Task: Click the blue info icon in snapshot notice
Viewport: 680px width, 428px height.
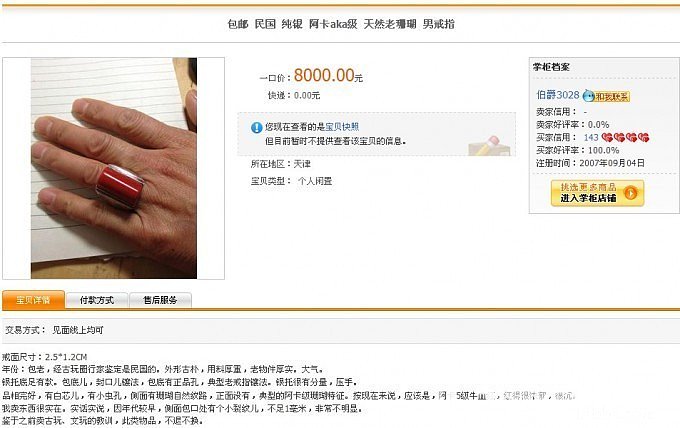Action: coord(256,127)
